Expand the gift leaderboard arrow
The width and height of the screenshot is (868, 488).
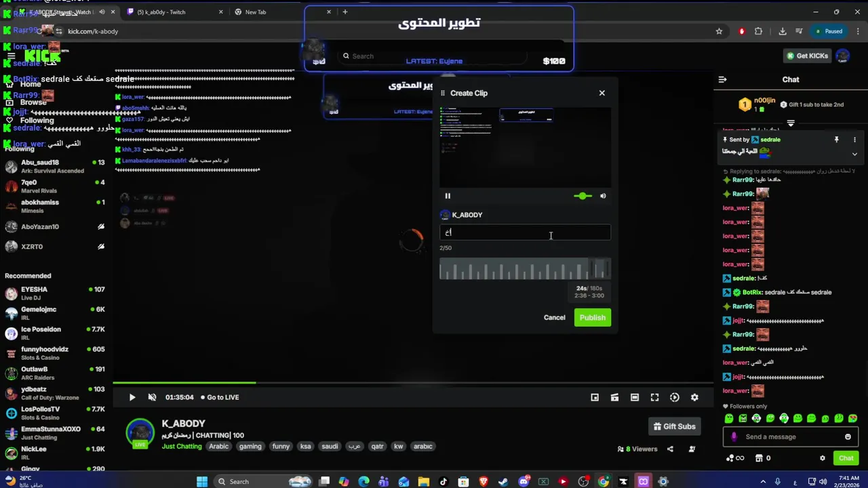(791, 123)
